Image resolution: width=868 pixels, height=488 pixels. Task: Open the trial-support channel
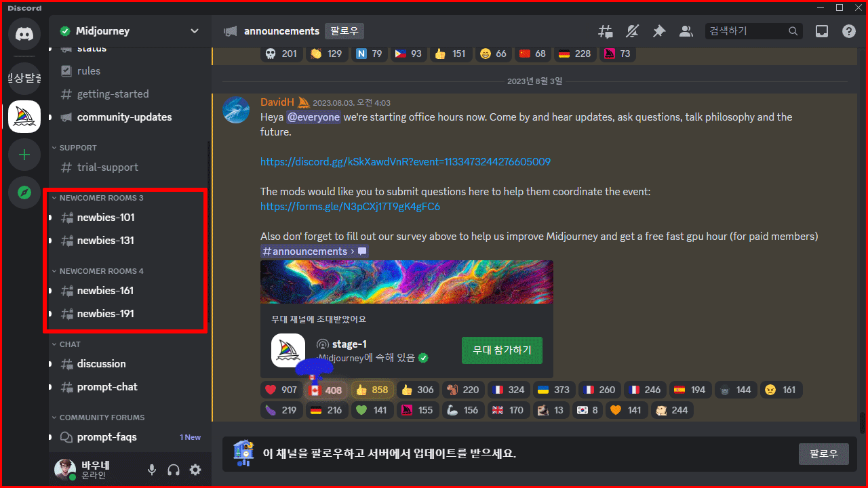(x=129, y=167)
